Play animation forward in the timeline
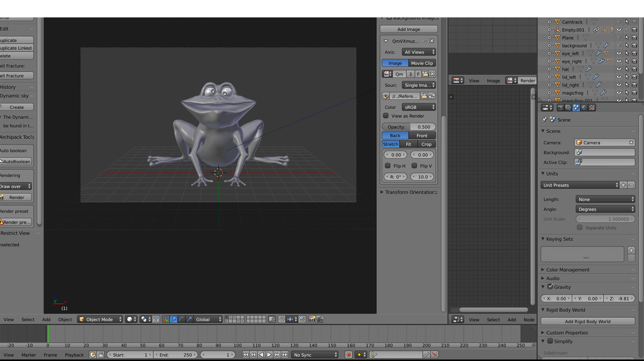This screenshot has width=644, height=361. click(269, 355)
